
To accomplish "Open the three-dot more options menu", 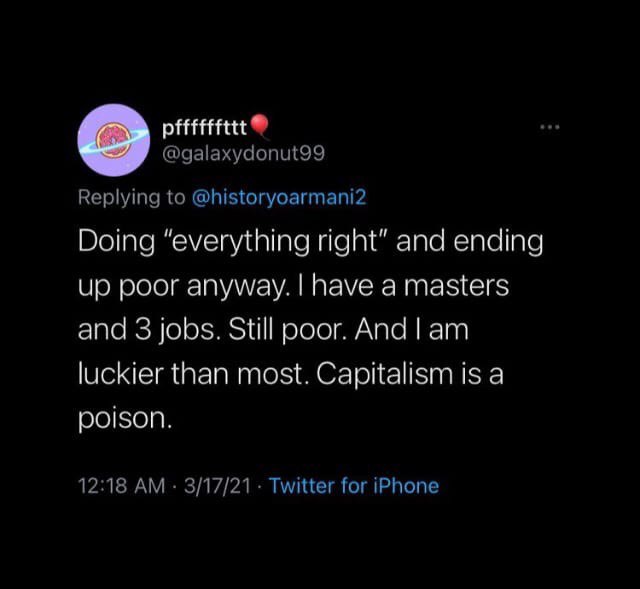I will pyautogui.click(x=551, y=128).
